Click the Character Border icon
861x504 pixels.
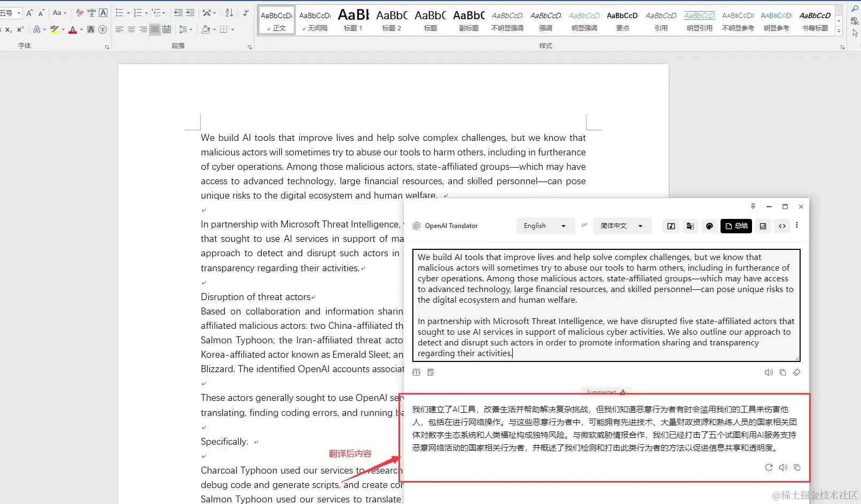(x=103, y=13)
